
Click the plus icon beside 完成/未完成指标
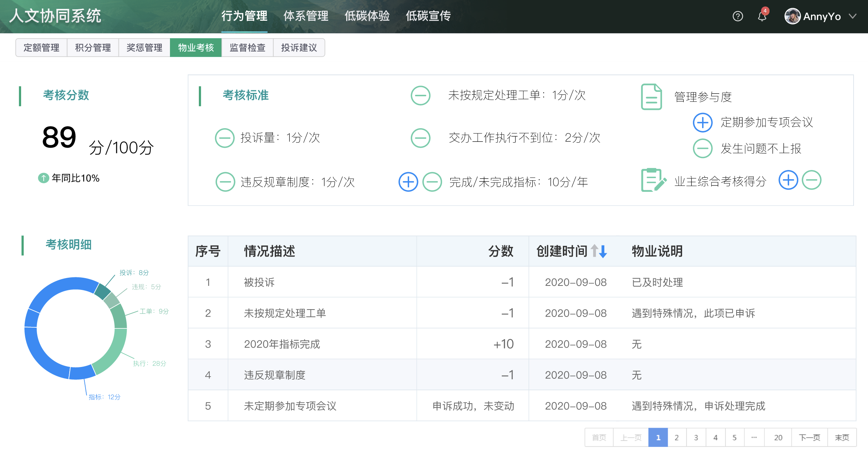tap(408, 182)
